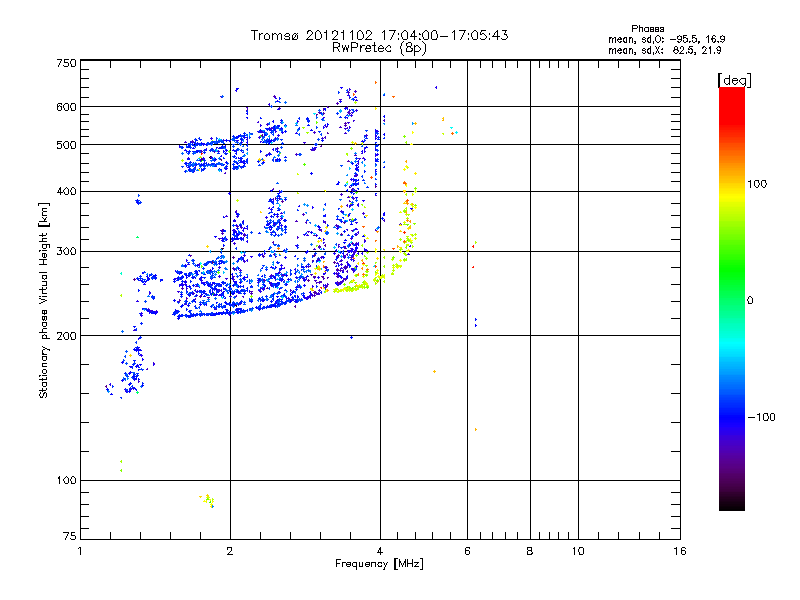
Task: Click the x-axis tick label '6'
Action: tap(467, 551)
